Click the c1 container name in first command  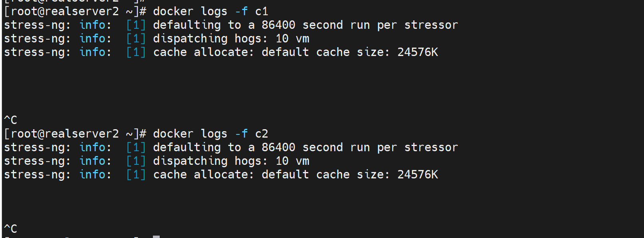pyautogui.click(x=262, y=12)
